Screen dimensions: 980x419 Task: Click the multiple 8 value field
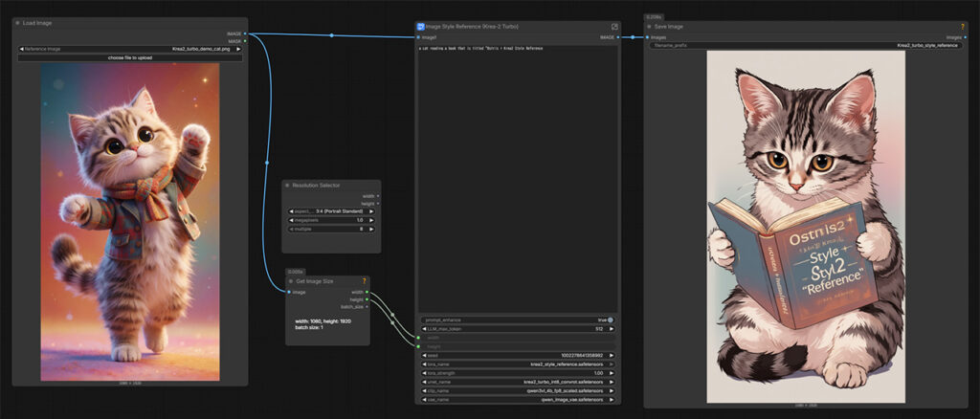pos(331,230)
